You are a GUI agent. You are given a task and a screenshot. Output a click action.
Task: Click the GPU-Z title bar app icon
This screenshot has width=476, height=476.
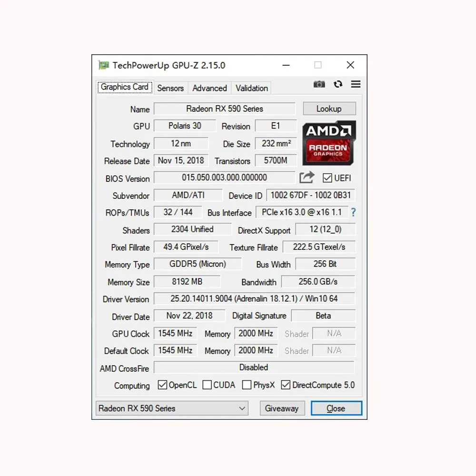(103, 65)
